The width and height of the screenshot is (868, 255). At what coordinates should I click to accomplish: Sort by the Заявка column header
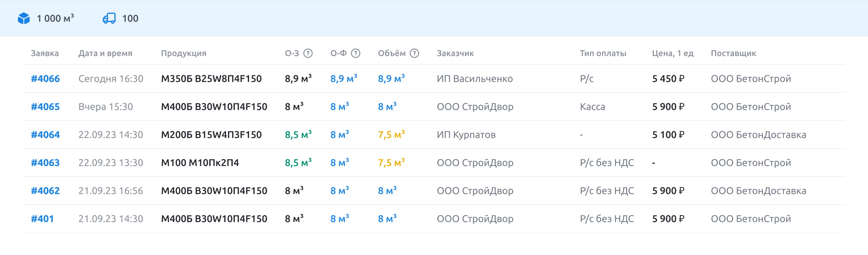tap(45, 53)
